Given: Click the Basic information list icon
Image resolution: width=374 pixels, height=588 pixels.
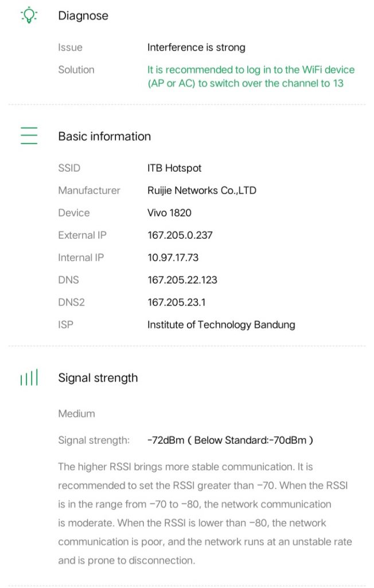Looking at the screenshot, I should [x=29, y=136].
